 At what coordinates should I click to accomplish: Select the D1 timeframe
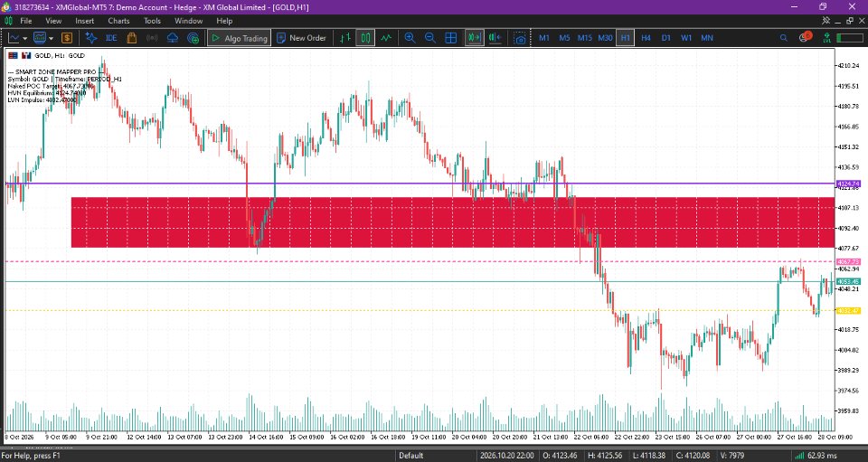666,38
